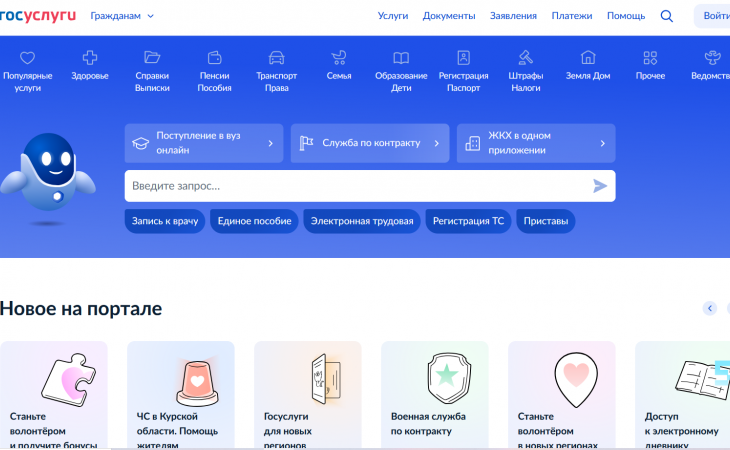Open the Заявления menu item
The width and height of the screenshot is (730, 450).
tap(513, 16)
